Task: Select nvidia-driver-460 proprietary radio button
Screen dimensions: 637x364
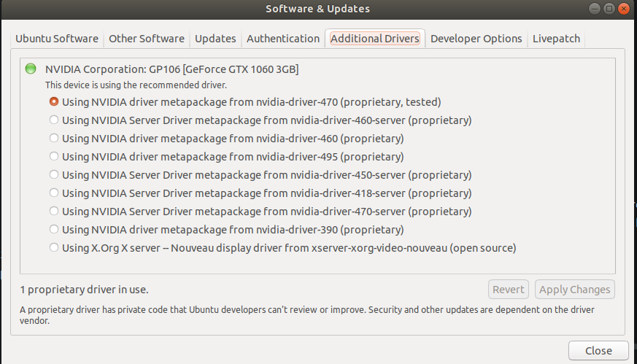Action: point(54,139)
